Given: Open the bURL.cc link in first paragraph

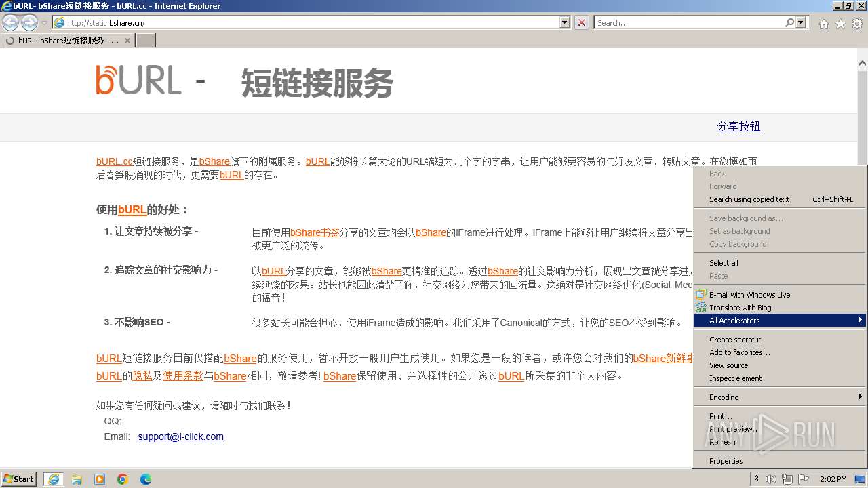Looking at the screenshot, I should tap(114, 161).
